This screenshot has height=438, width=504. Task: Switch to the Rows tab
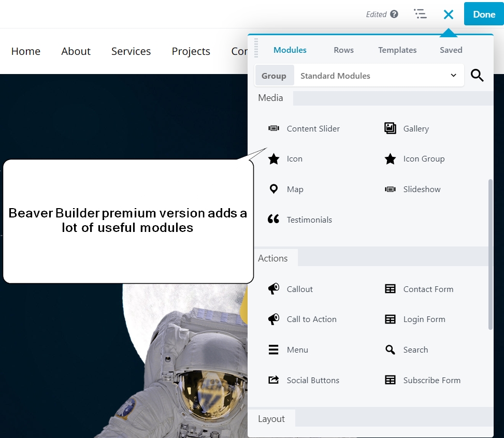[x=343, y=50]
